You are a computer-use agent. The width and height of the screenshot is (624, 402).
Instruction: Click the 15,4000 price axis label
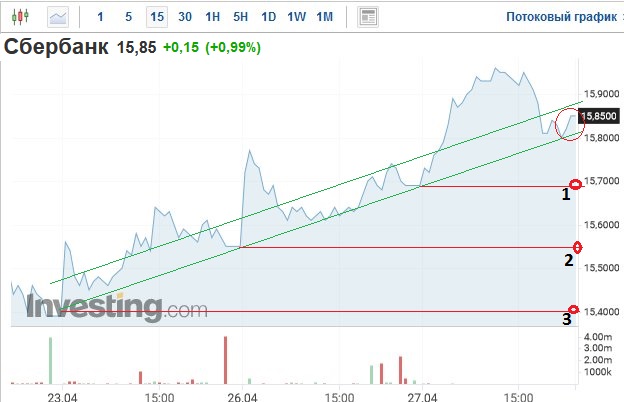pyautogui.click(x=601, y=312)
